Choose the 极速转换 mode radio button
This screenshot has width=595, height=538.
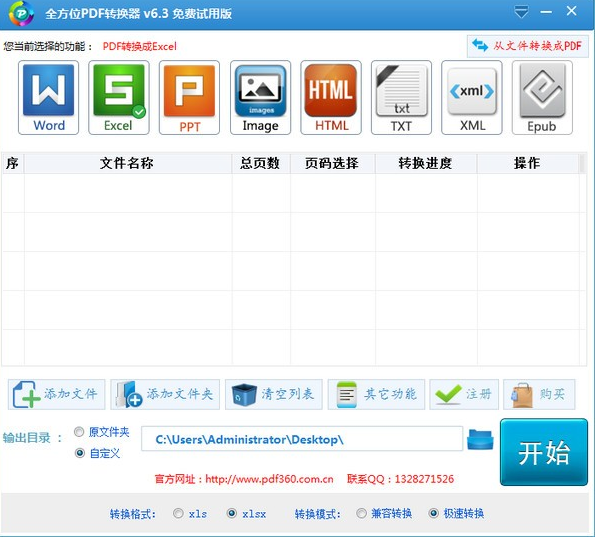click(x=433, y=513)
